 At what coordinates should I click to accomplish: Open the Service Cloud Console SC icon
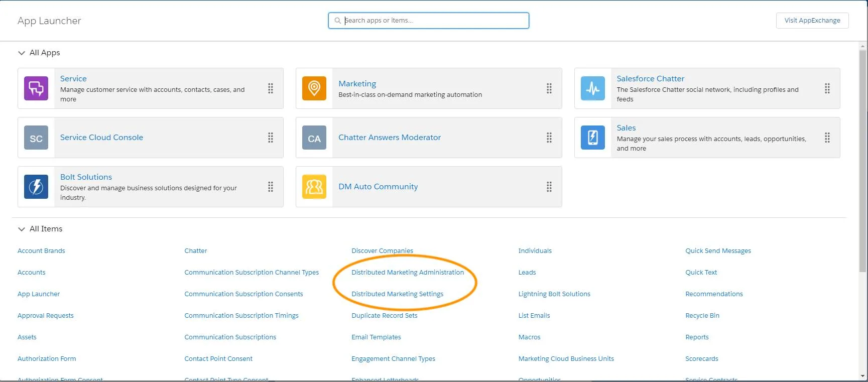coord(36,138)
